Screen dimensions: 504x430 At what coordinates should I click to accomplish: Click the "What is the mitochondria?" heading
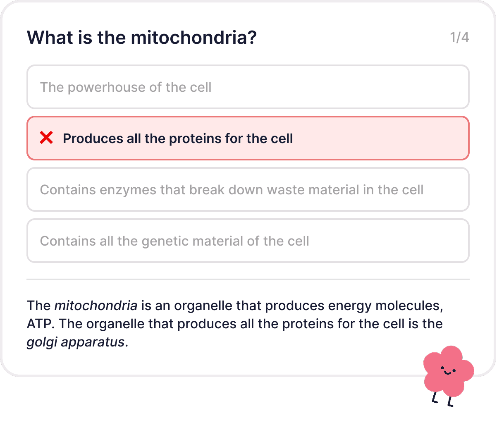click(142, 37)
